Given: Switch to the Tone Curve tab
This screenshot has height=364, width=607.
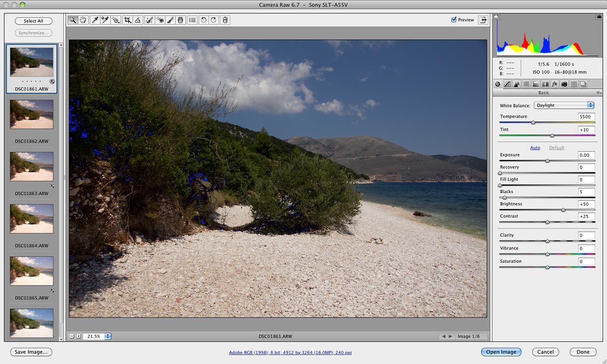Looking at the screenshot, I should (x=507, y=84).
